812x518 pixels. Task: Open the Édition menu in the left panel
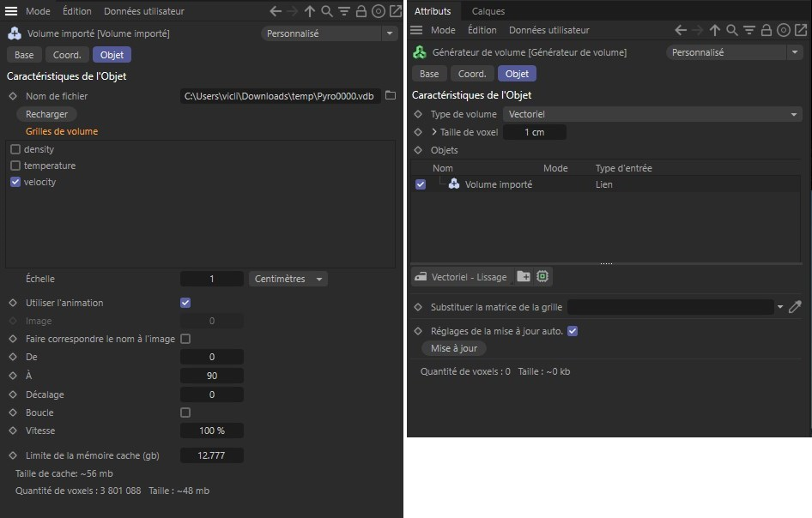tap(77, 12)
